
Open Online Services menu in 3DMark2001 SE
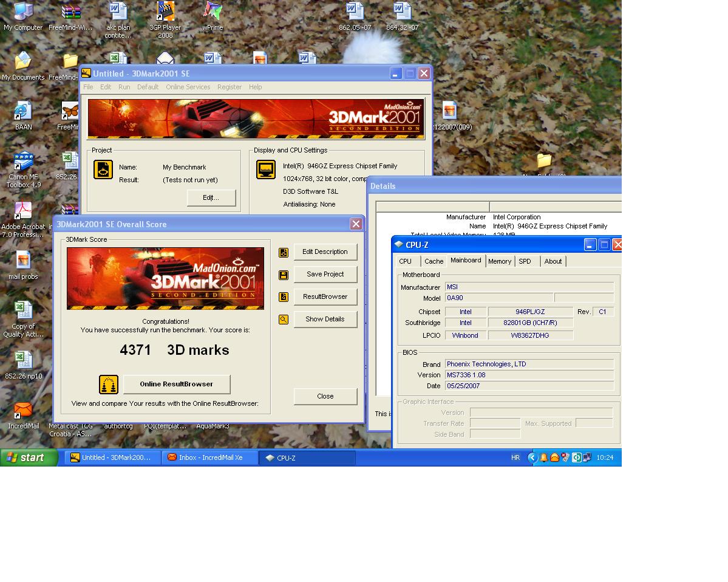click(188, 87)
